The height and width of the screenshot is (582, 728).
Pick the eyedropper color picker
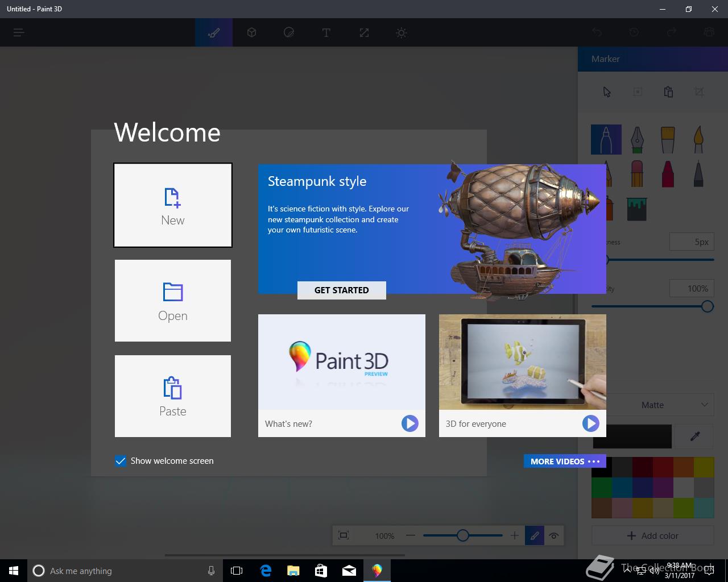[695, 436]
